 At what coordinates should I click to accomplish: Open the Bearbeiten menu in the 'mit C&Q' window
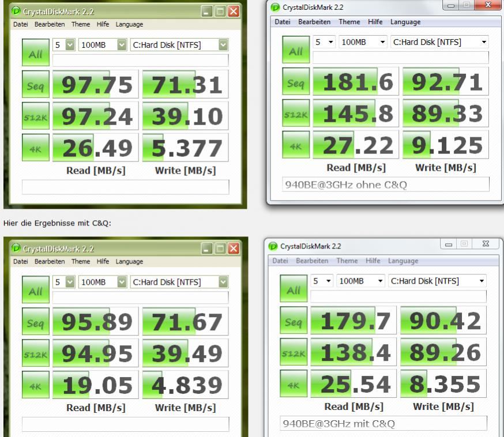[312, 261]
